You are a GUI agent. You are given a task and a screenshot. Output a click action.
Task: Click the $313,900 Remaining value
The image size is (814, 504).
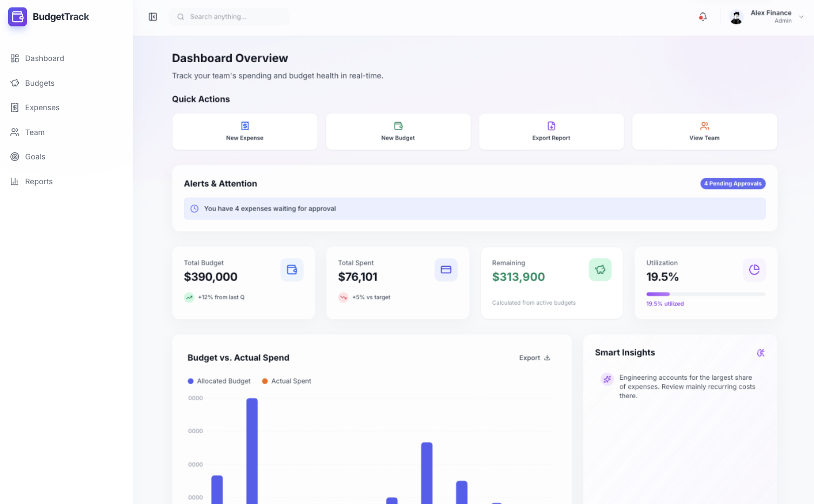[x=518, y=277]
